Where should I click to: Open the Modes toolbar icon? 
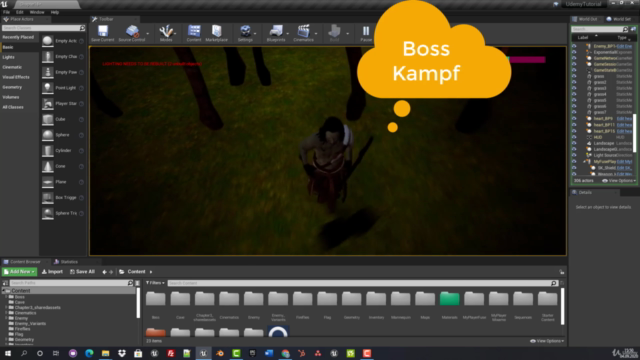166,33
